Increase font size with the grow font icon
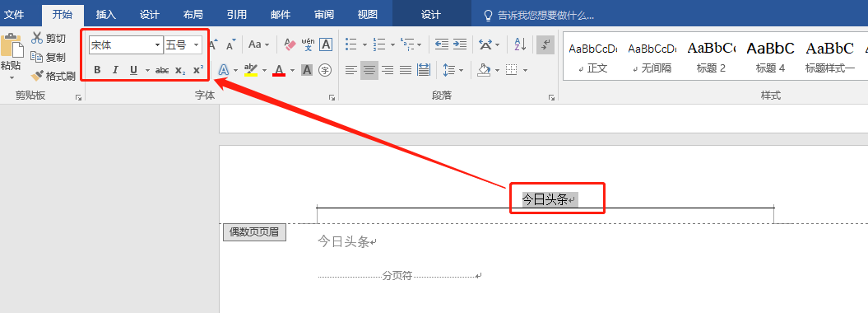The width and height of the screenshot is (868, 313). 214,44
